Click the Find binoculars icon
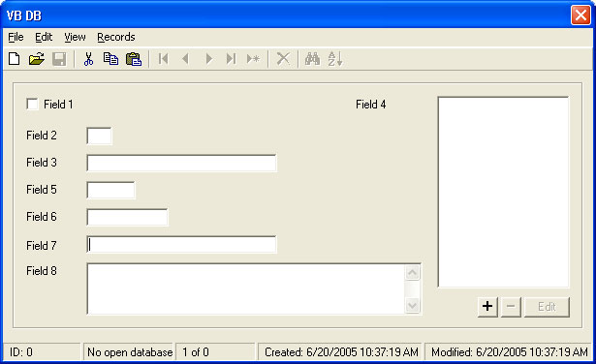 point(312,59)
